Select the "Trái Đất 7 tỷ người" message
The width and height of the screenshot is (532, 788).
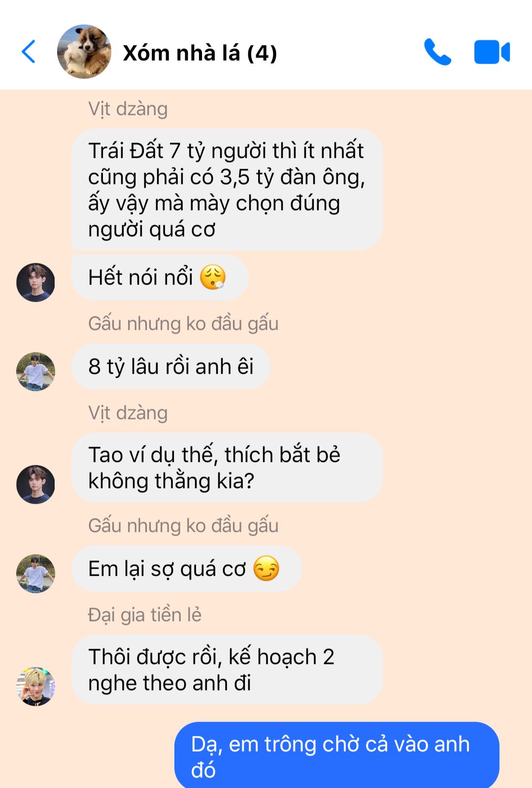coord(227,190)
